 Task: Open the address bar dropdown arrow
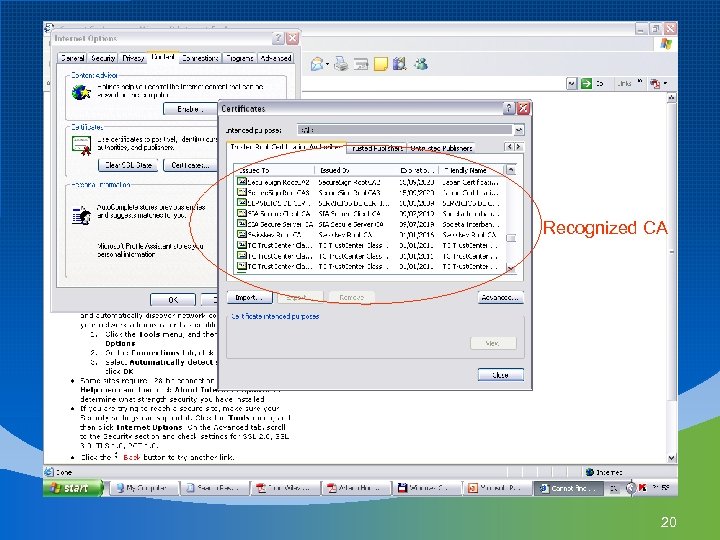coord(572,84)
